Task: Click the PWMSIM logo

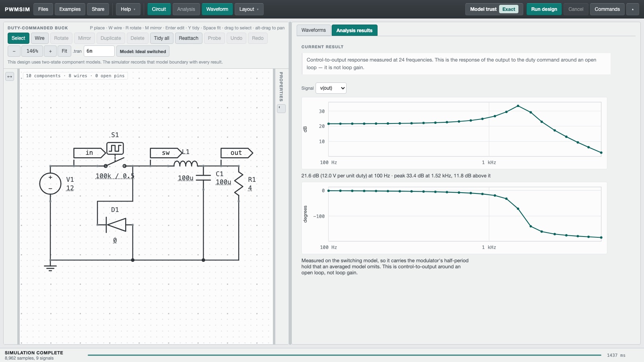Action: (x=17, y=9)
